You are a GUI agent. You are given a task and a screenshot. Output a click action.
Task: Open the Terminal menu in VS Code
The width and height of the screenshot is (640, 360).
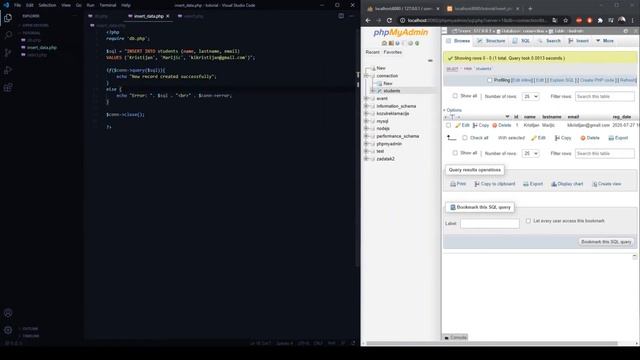(108, 5)
